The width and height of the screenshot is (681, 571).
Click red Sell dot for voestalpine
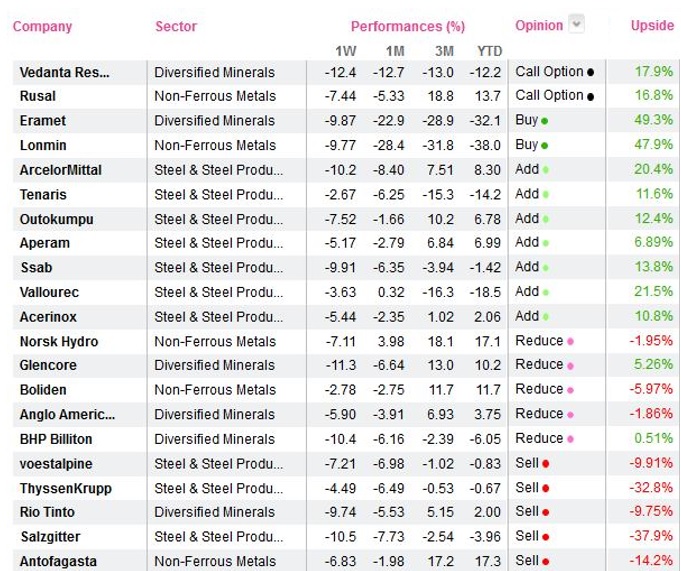click(x=546, y=464)
